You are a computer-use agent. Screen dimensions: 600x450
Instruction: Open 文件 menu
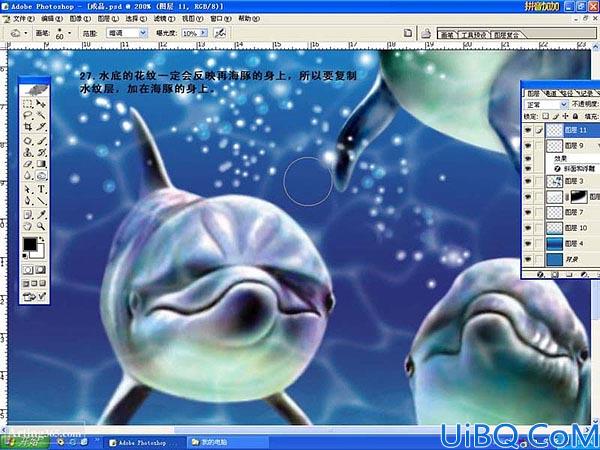(x=23, y=18)
